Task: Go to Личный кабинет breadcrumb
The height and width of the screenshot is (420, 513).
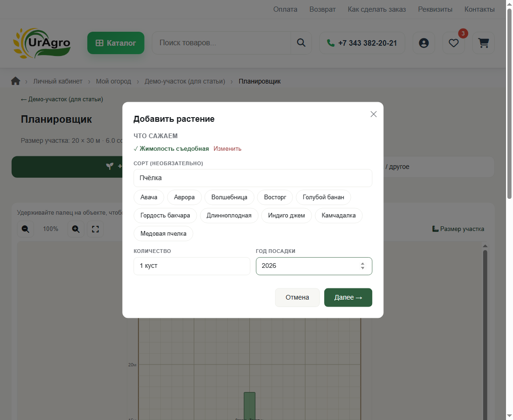Action: (x=57, y=81)
